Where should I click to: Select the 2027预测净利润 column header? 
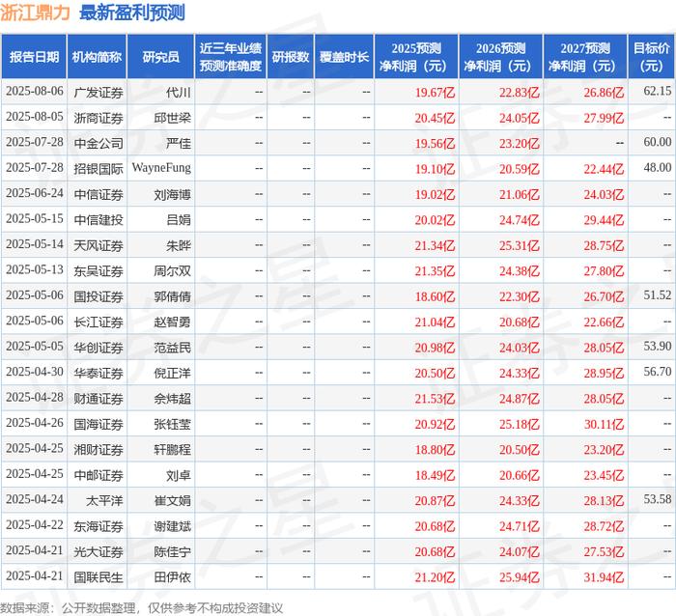coord(585,57)
